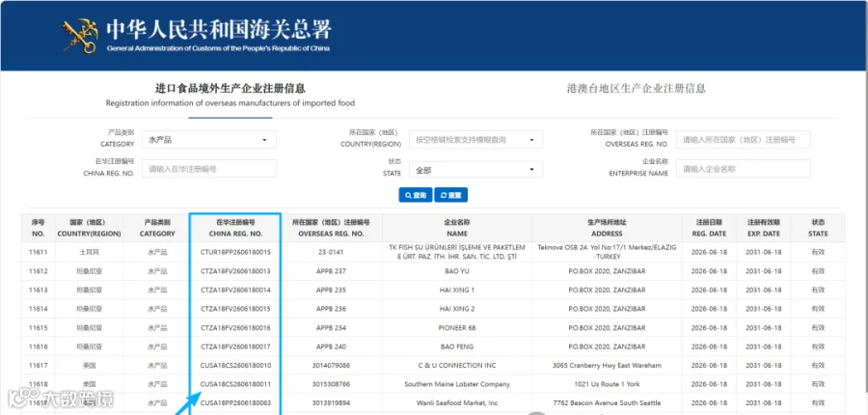The height and width of the screenshot is (415, 868).
Task: Click overseas reg number APPB 235
Action: [331, 290]
